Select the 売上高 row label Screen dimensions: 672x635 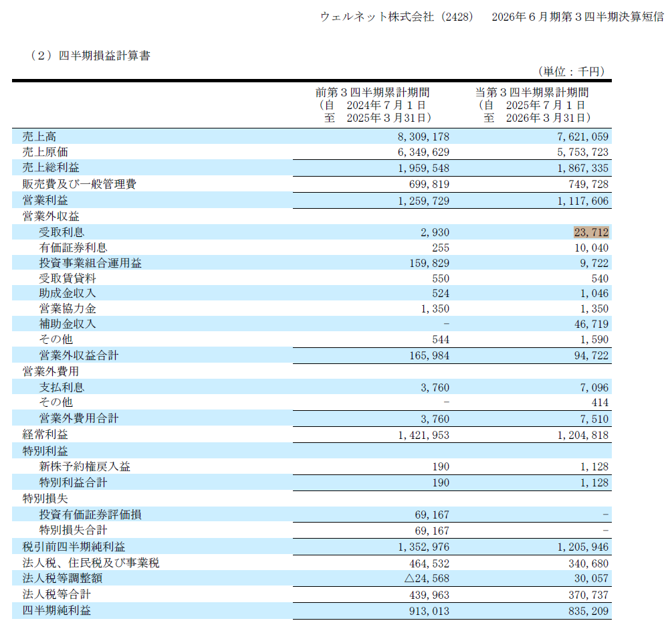click(39, 137)
